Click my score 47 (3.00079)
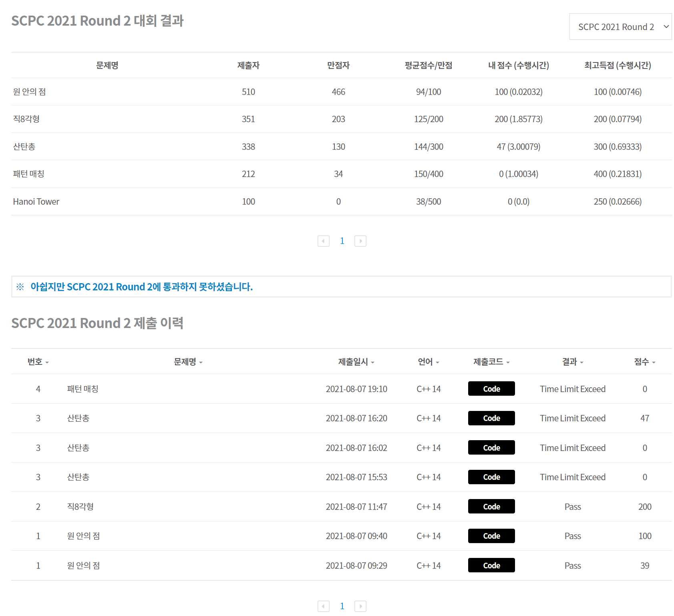Image resolution: width=674 pixels, height=616 pixels. point(519,147)
